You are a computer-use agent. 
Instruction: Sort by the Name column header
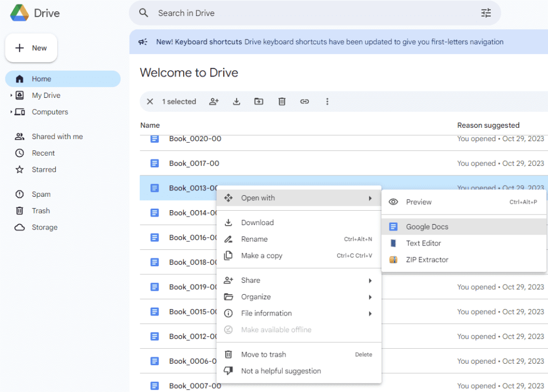click(150, 125)
